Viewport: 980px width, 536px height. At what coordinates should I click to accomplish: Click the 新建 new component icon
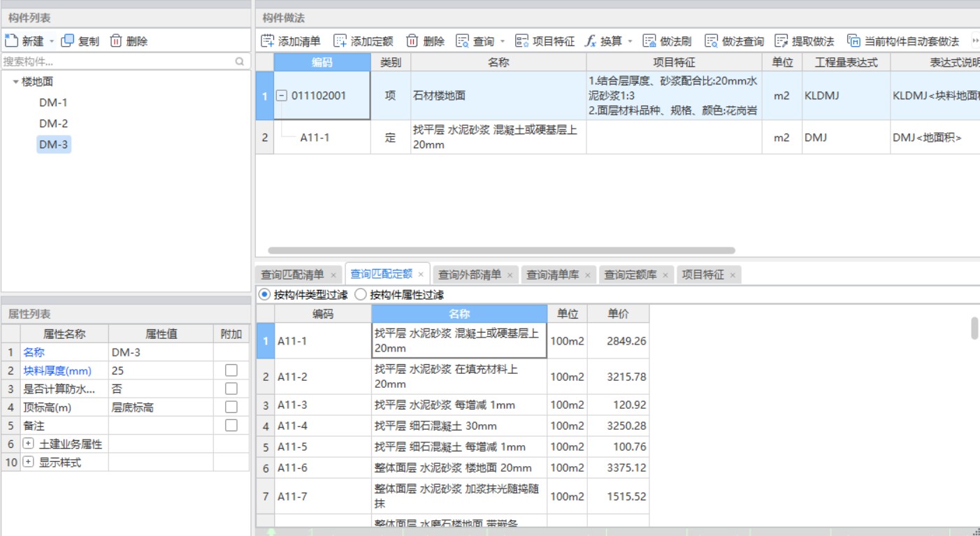(10, 41)
